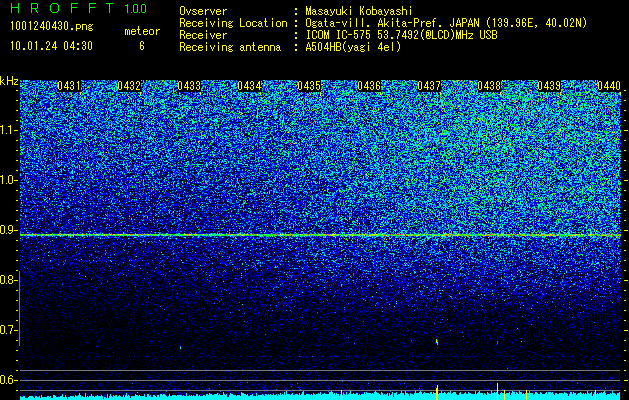Viewport: 629px width, 400px height.
Task: Click the HROFFT title text
Action: [x=62, y=8]
